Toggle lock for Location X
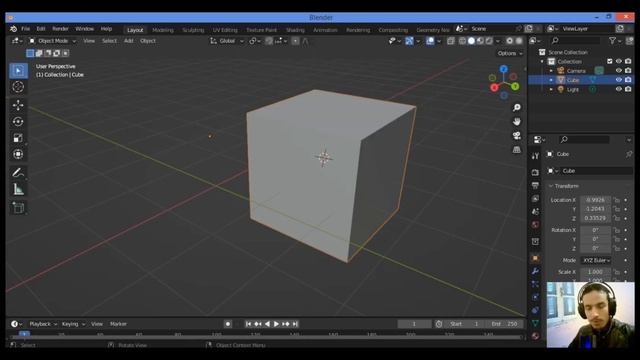640x360 pixels. pos(616,200)
